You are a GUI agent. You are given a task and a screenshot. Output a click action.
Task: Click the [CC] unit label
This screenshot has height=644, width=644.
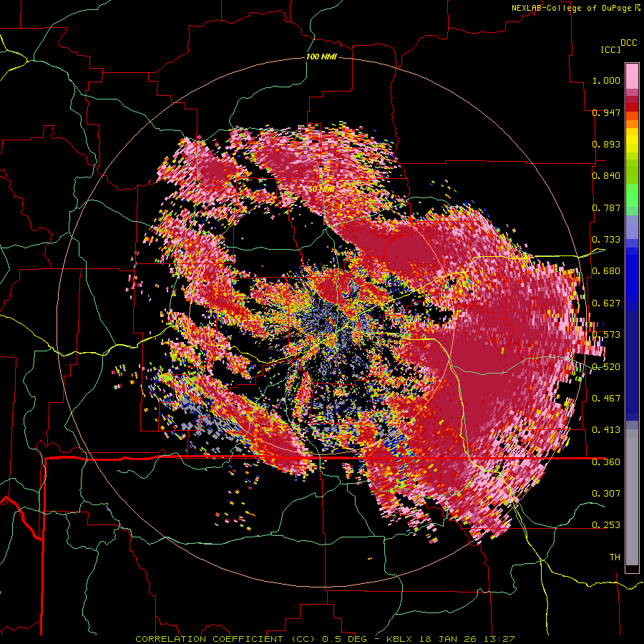610,49
